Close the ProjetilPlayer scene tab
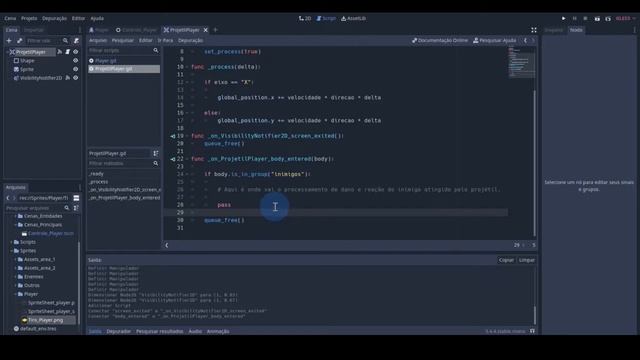This screenshot has height=360, width=640. [206, 30]
